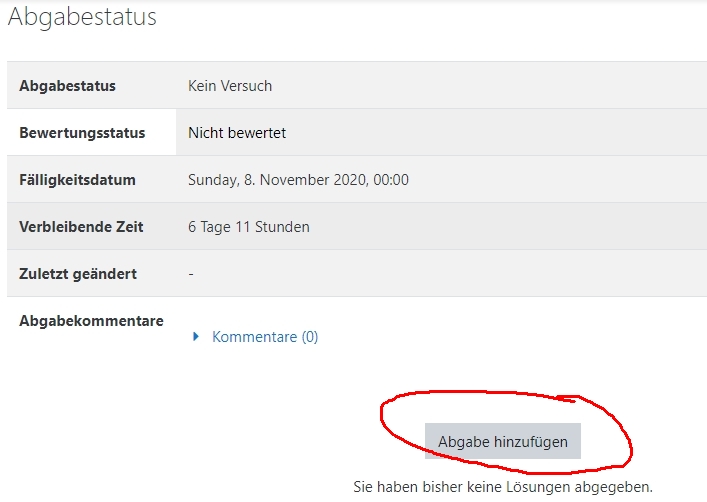The width and height of the screenshot is (707, 502).
Task: Select the Zuletzt geändert row label
Action: point(78,274)
